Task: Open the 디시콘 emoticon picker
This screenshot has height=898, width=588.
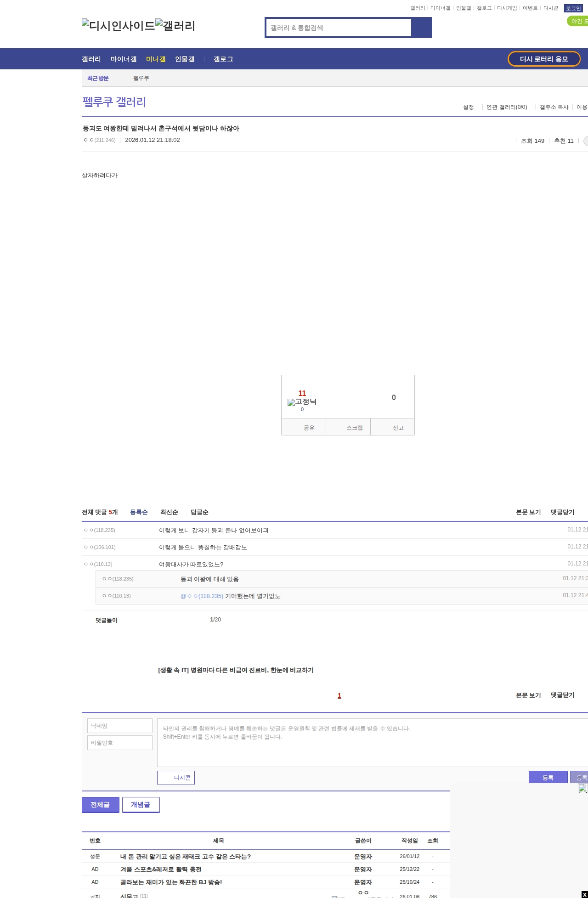Action: pyautogui.click(x=176, y=778)
